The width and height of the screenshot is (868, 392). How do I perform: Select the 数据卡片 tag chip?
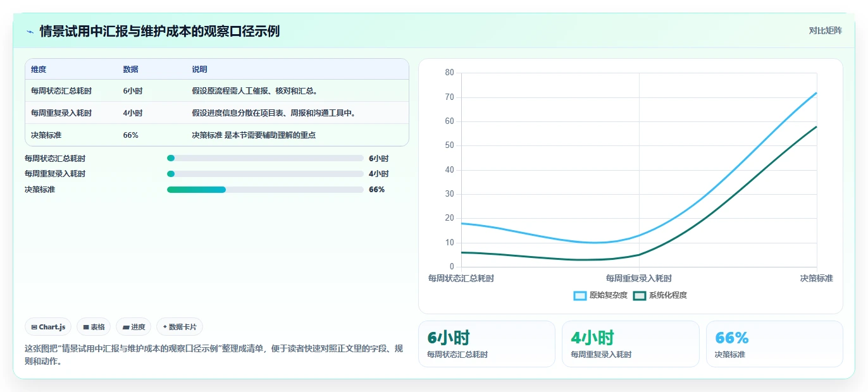[180, 327]
